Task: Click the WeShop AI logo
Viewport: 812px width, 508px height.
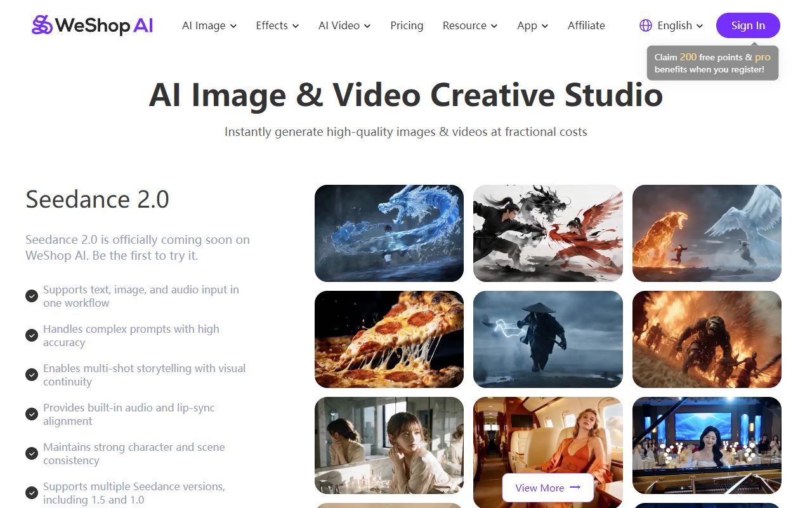Action: 93,25
